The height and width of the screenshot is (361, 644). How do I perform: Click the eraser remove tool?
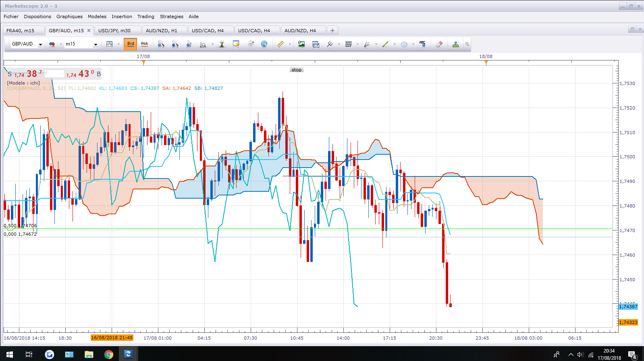click(439, 44)
